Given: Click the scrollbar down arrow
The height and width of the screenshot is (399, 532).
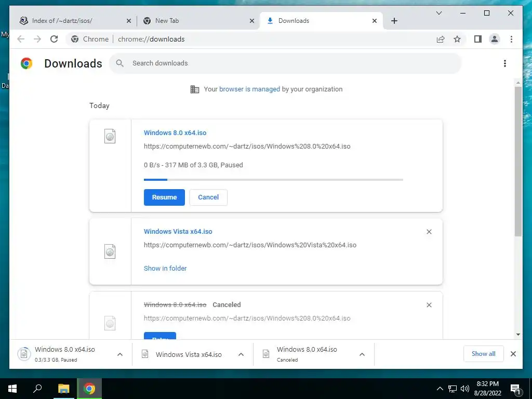Looking at the screenshot, I should pos(518,335).
